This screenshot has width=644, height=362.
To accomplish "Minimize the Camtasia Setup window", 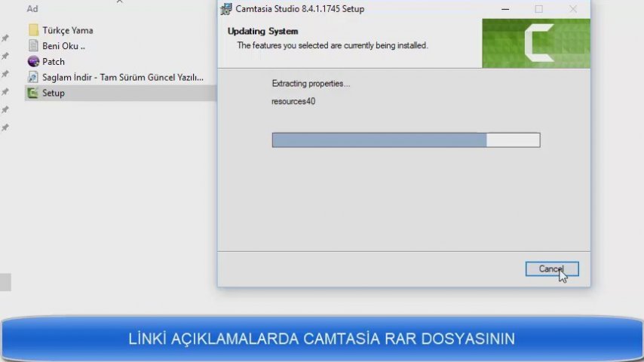I will [505, 8].
